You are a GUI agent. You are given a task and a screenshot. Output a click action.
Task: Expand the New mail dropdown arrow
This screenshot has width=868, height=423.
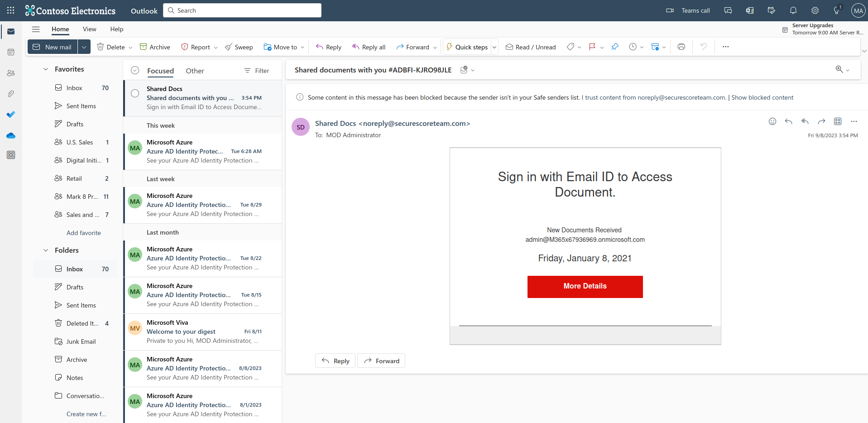click(84, 47)
